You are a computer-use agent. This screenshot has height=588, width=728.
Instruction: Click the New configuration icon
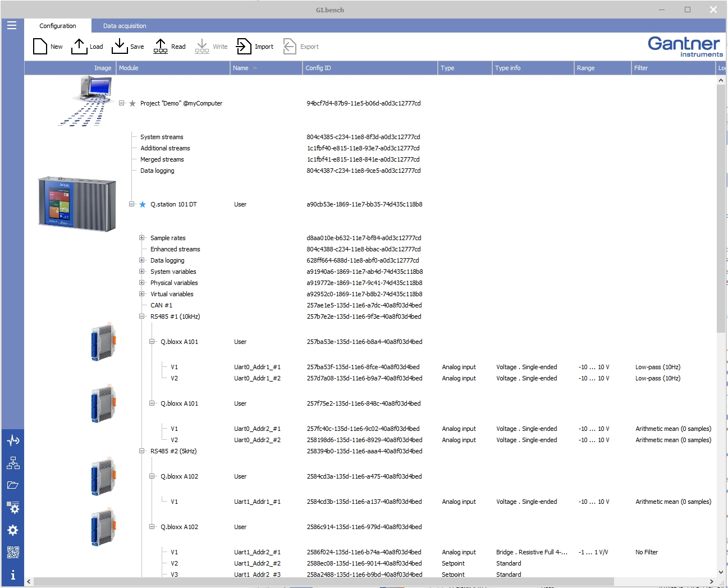(x=40, y=47)
